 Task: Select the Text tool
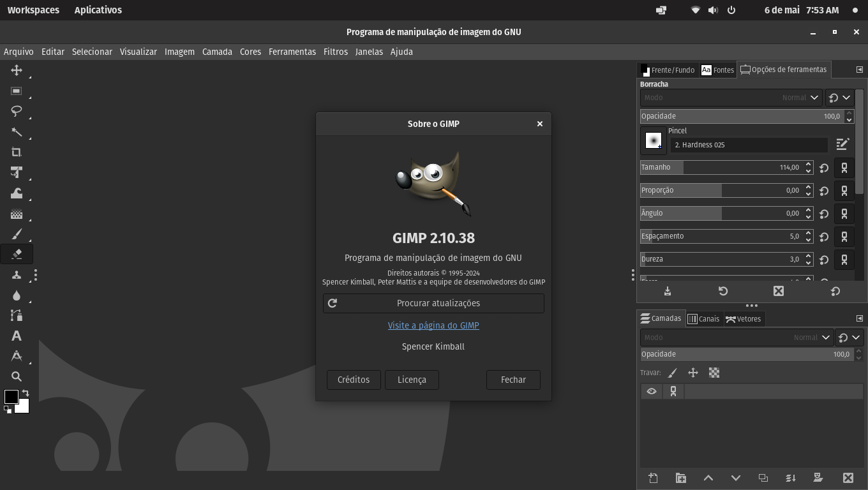click(x=16, y=336)
